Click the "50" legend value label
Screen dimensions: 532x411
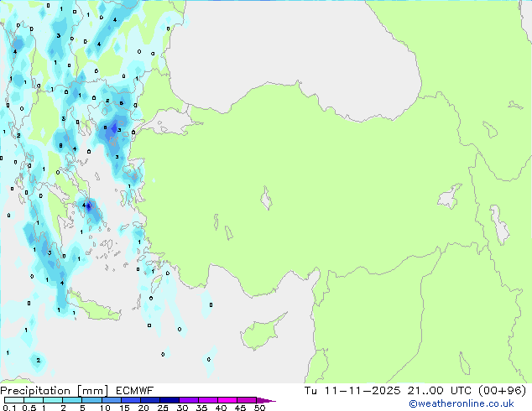click(x=259, y=408)
